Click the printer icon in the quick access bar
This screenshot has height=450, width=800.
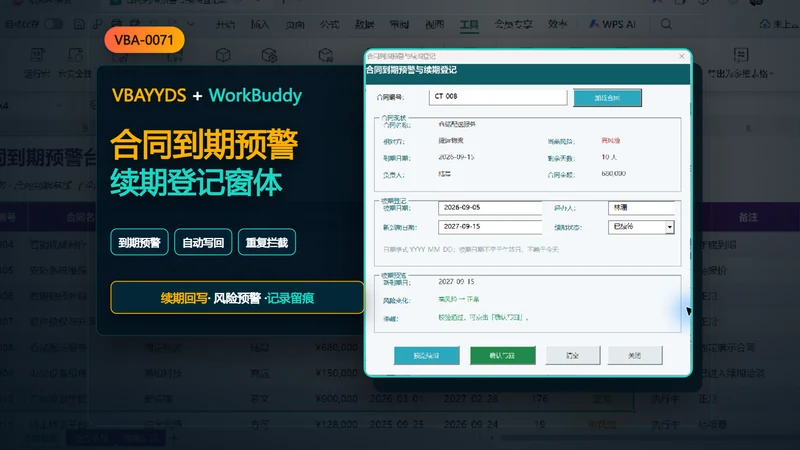click(x=116, y=23)
